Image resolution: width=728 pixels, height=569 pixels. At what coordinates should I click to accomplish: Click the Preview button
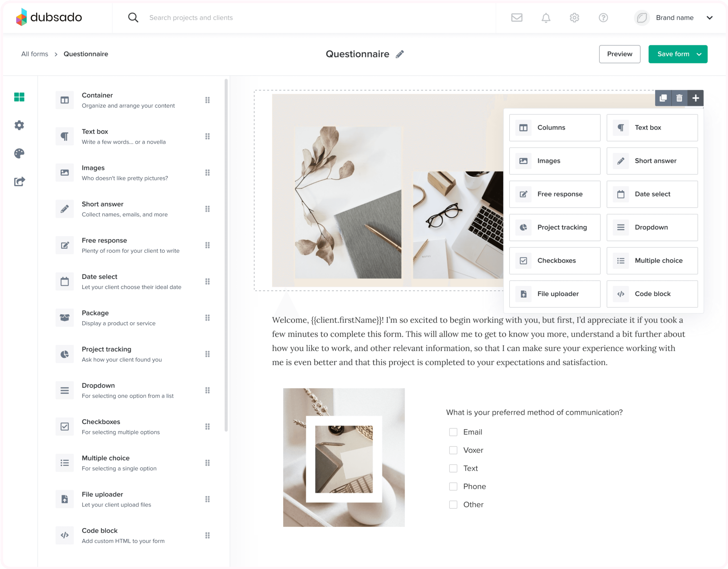(619, 54)
